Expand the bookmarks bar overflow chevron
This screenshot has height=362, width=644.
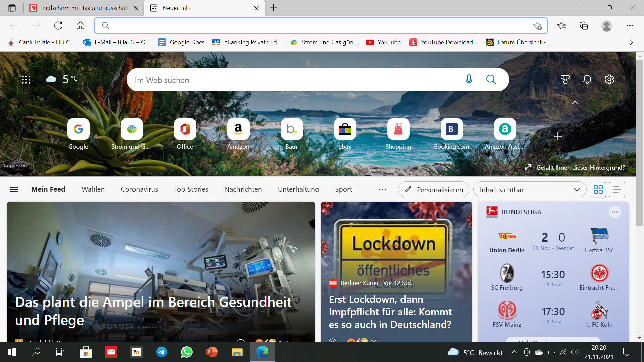click(x=631, y=42)
